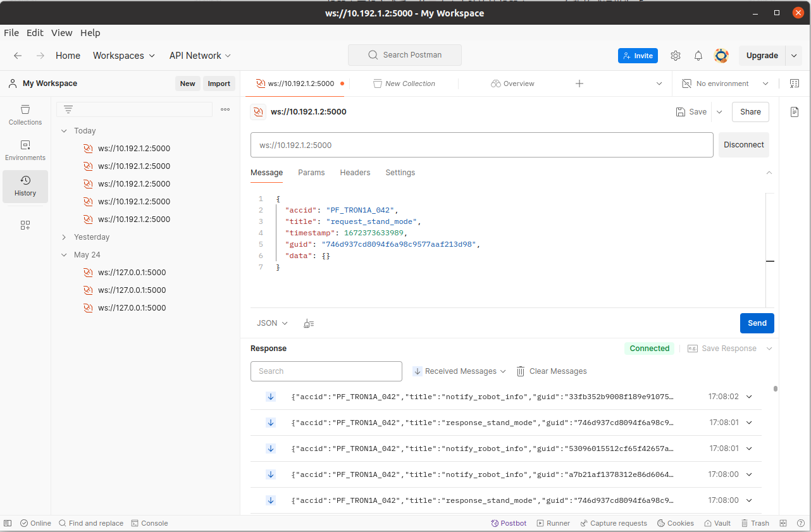Open Console in status bar
811x532 pixels.
pyautogui.click(x=149, y=523)
